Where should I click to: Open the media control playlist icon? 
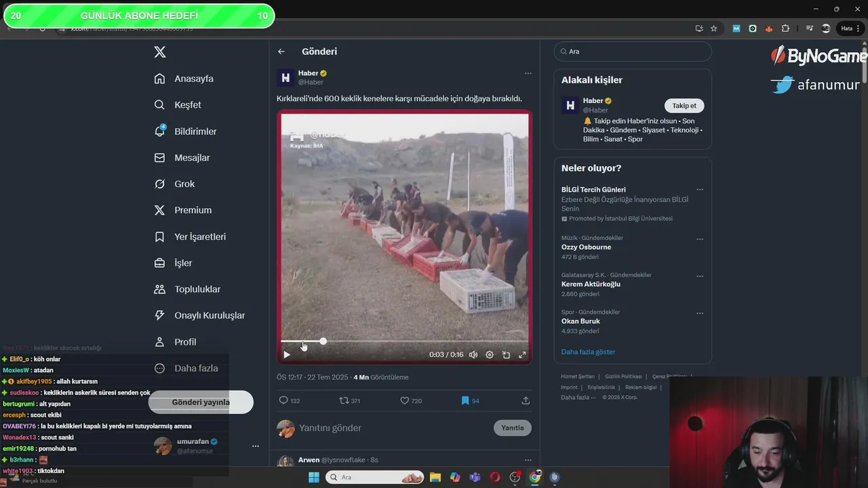click(810, 28)
